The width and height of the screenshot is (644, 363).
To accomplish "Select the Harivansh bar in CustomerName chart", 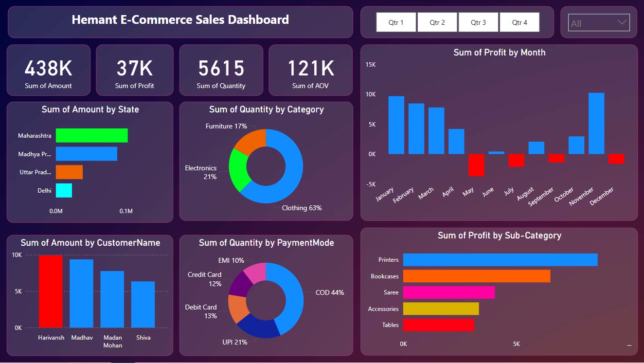I will [x=51, y=292].
